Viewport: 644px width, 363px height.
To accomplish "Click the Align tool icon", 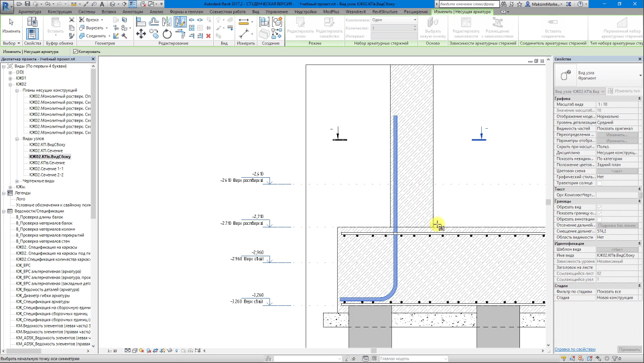I will [141, 21].
